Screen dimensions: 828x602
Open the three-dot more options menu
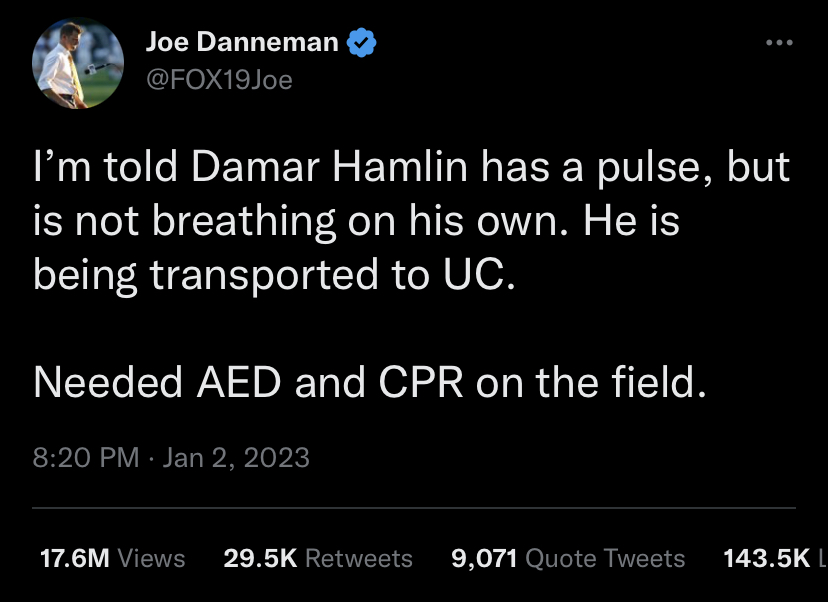click(779, 42)
